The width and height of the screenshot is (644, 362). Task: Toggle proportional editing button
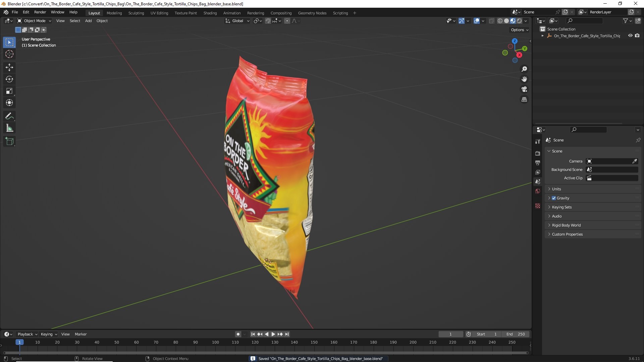(287, 21)
